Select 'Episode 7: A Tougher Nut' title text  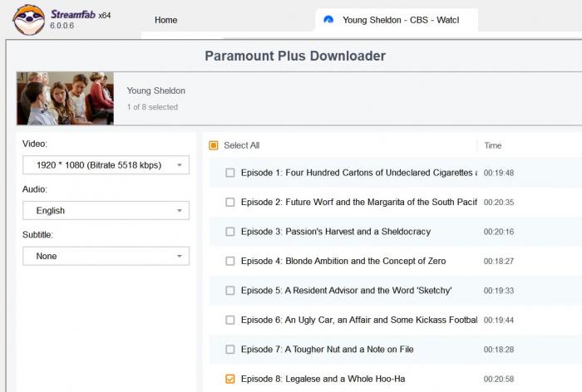(x=327, y=350)
